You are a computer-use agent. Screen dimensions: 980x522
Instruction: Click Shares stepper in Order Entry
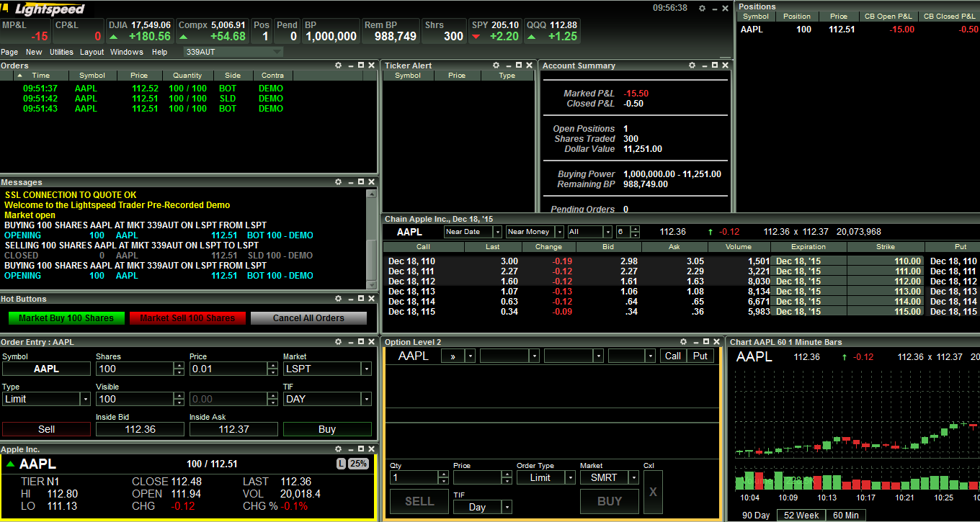179,369
